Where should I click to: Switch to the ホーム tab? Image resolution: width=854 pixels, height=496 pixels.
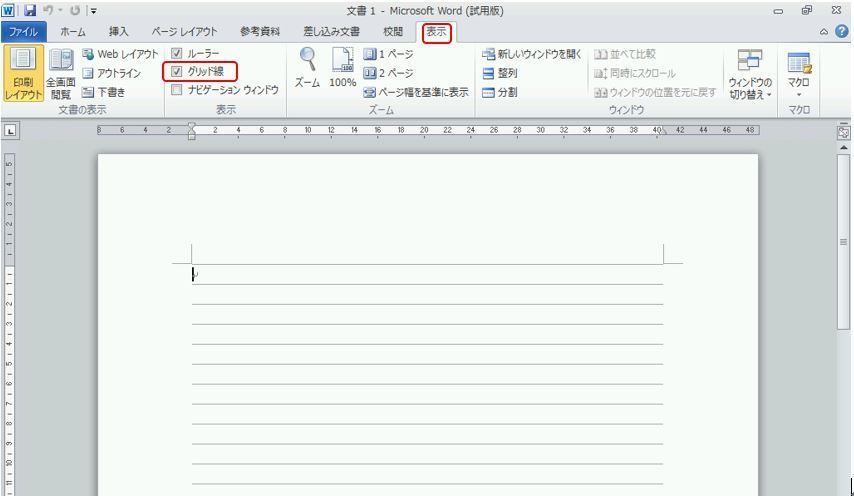(x=73, y=32)
